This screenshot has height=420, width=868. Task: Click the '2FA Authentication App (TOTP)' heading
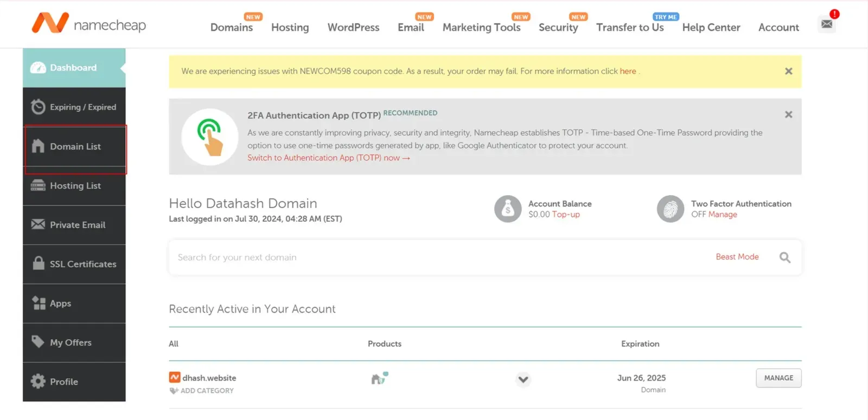pyautogui.click(x=314, y=115)
